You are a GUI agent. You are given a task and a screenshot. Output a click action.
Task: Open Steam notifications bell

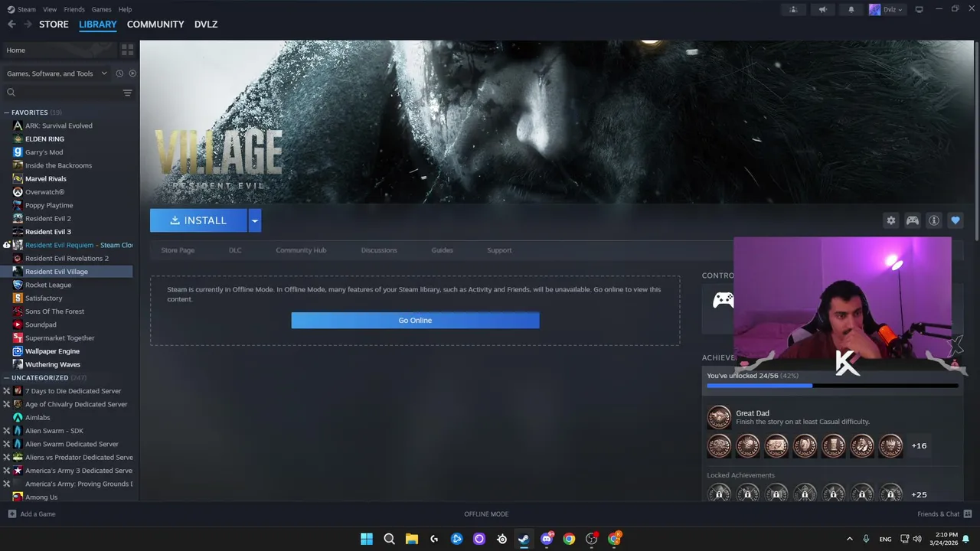tap(851, 9)
